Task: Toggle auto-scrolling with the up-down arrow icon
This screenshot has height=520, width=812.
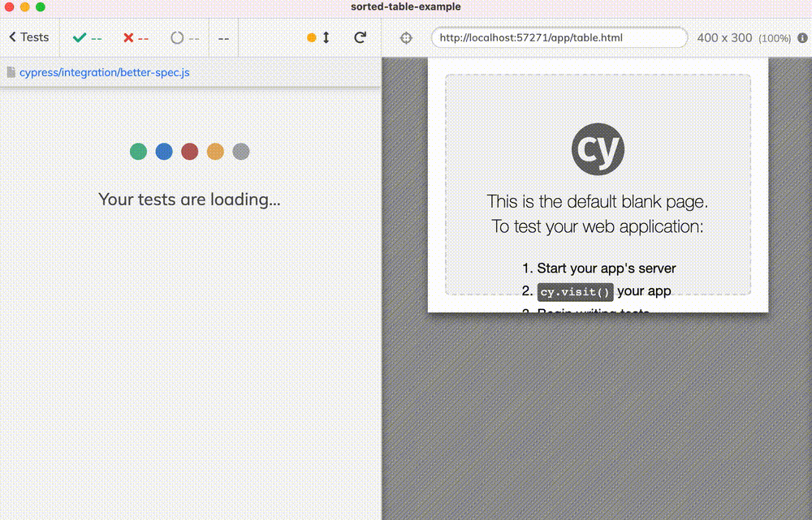Action: tap(326, 37)
